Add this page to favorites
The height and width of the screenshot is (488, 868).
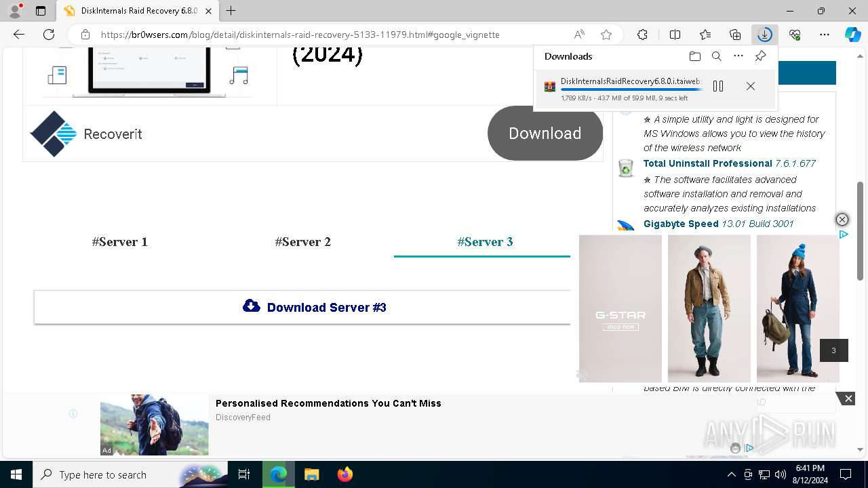(x=606, y=35)
